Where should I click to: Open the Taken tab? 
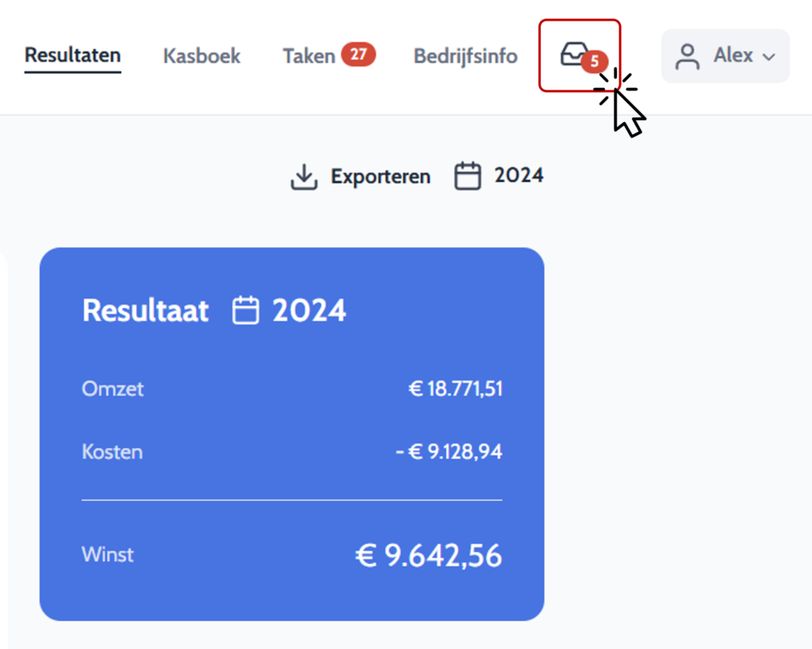point(309,56)
